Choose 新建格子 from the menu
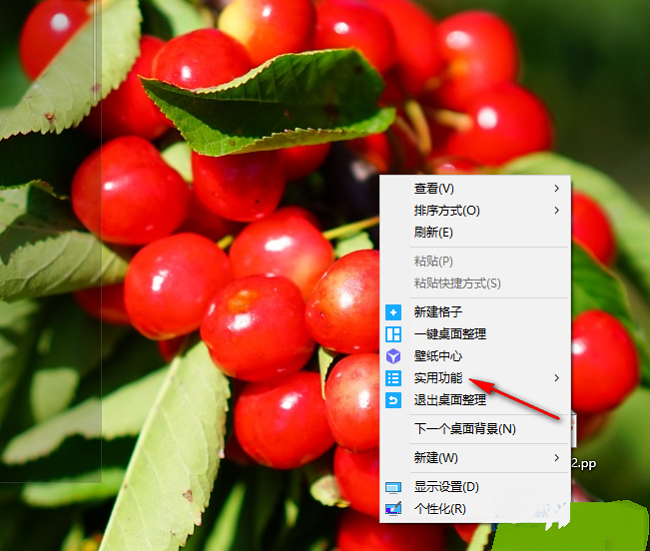 point(475,312)
